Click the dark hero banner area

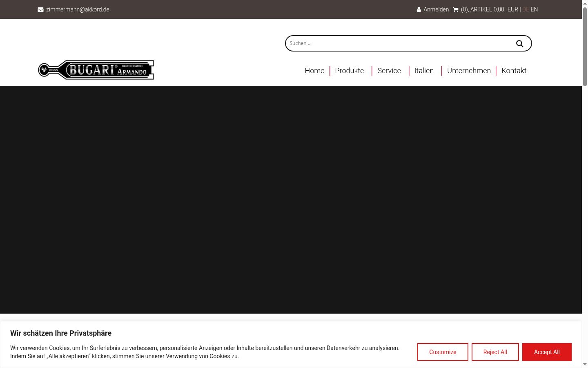291,200
